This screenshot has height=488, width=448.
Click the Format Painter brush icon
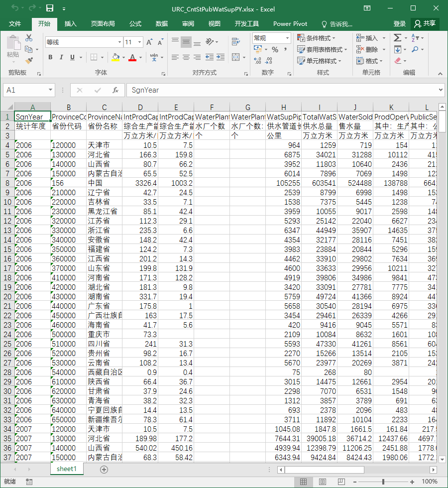pos(29,61)
